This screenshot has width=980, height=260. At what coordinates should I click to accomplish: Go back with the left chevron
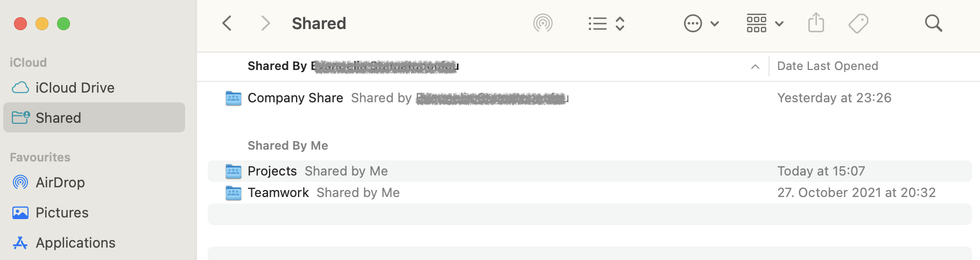[227, 23]
